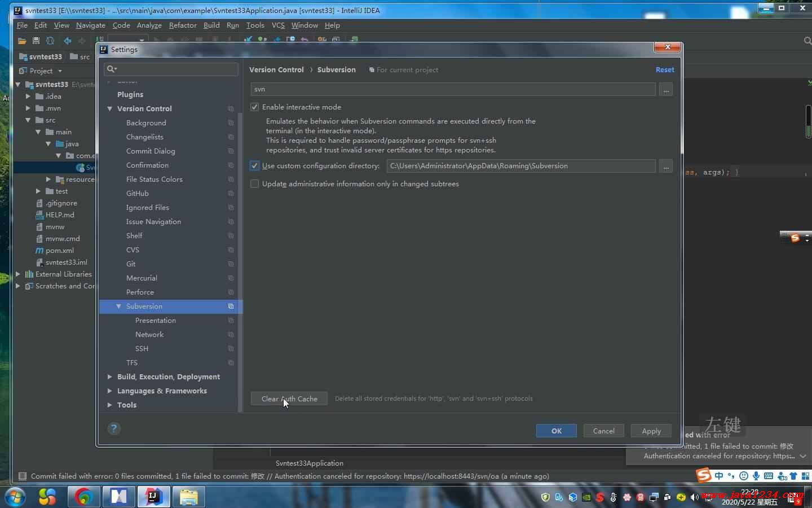Viewport: 812px width, 508px height.
Task: Click the svn executable path field
Action: click(453, 89)
